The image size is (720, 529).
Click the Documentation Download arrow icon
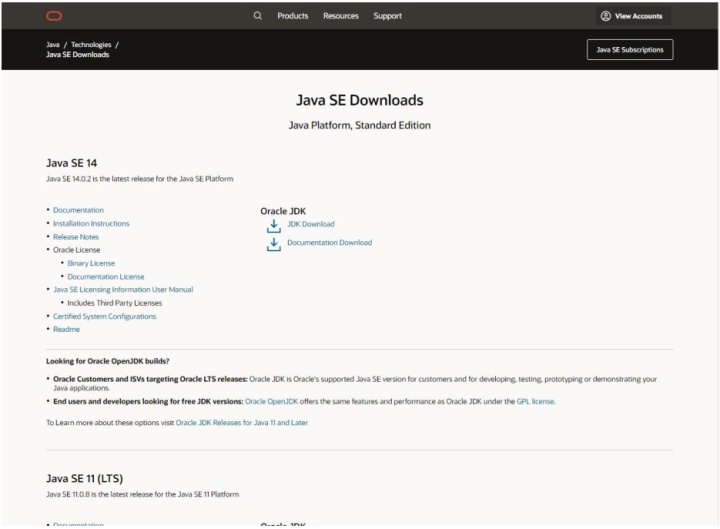274,244
